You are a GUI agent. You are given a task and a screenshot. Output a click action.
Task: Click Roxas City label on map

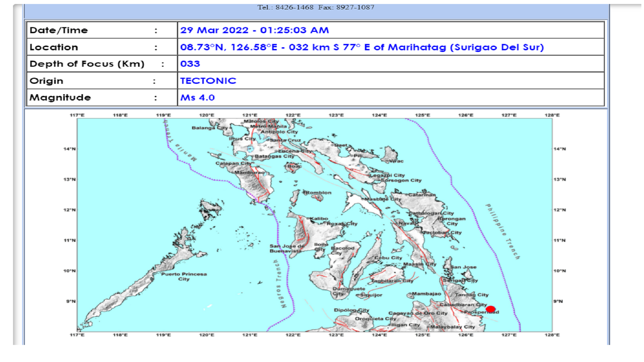coord(342,224)
